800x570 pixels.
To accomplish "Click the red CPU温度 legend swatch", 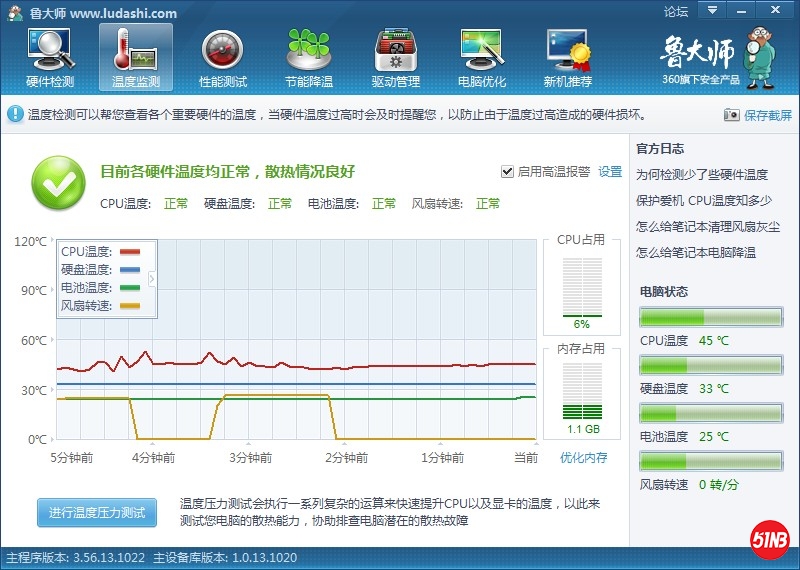I will click(137, 251).
